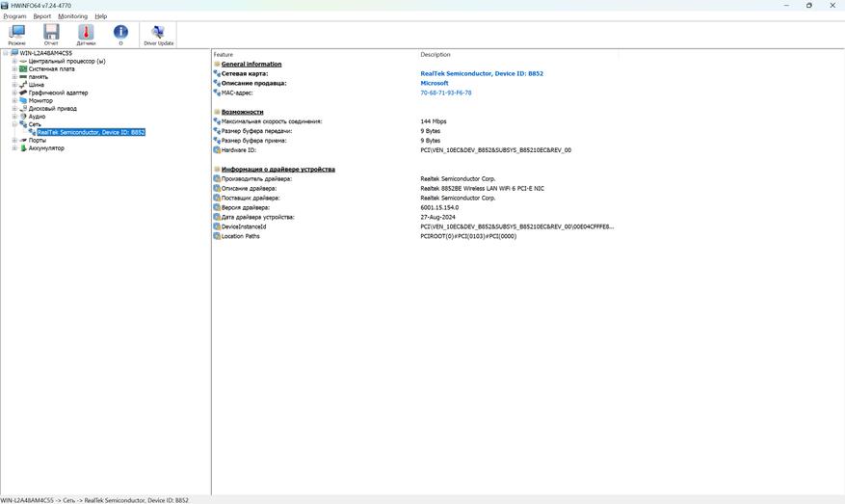This screenshot has width=845, height=504.
Task: Click the ports icon beside Порты
Action: click(23, 140)
